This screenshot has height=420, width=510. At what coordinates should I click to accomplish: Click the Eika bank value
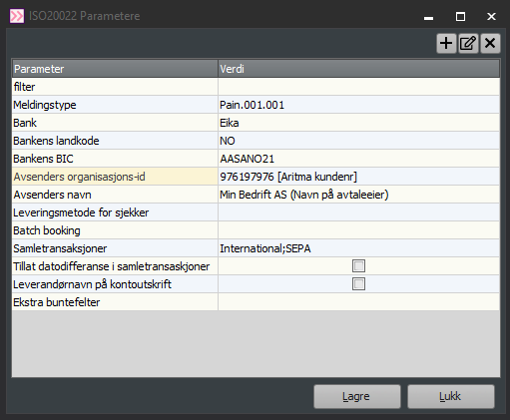click(x=358, y=123)
